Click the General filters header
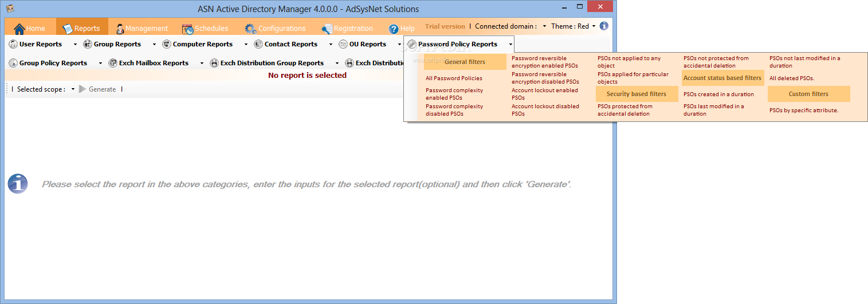Screen dimensions: 868x304 click(465, 62)
